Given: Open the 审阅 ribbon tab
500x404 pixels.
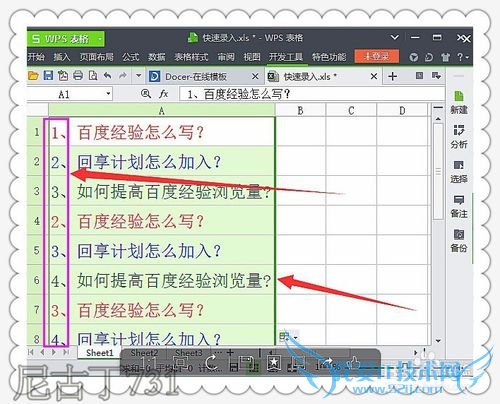Looking at the screenshot, I should (226, 57).
